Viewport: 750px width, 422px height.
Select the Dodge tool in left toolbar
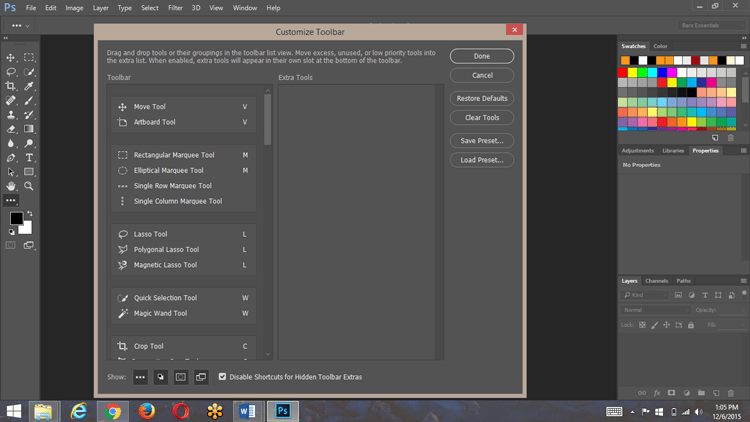tap(29, 144)
